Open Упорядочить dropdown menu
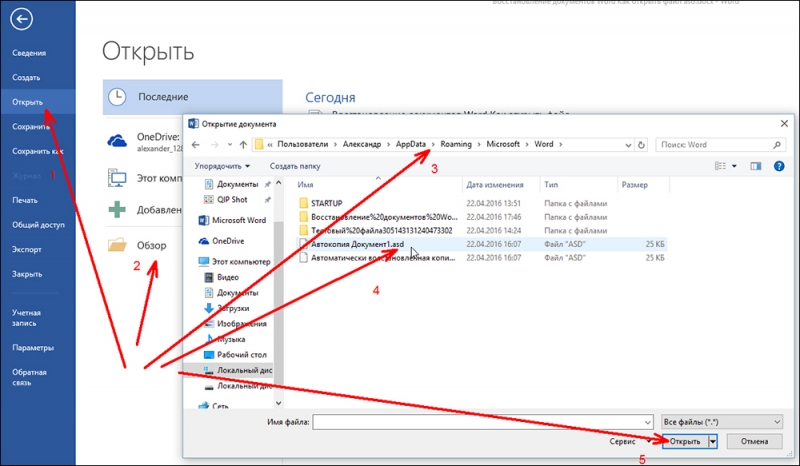 click(x=222, y=166)
